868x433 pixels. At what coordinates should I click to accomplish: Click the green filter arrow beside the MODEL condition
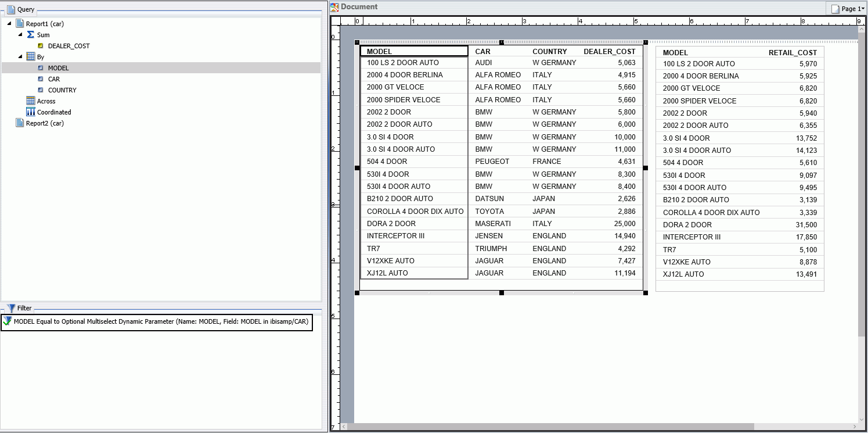pos(6,321)
